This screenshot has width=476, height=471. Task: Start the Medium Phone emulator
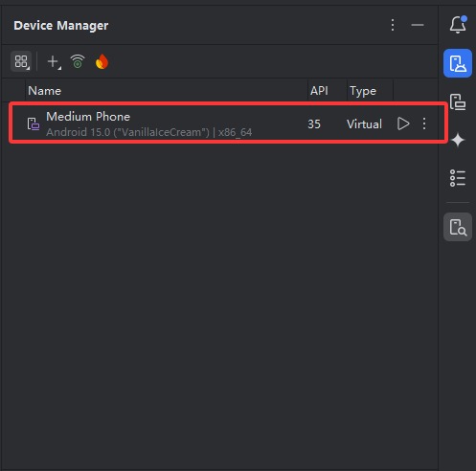coord(403,123)
